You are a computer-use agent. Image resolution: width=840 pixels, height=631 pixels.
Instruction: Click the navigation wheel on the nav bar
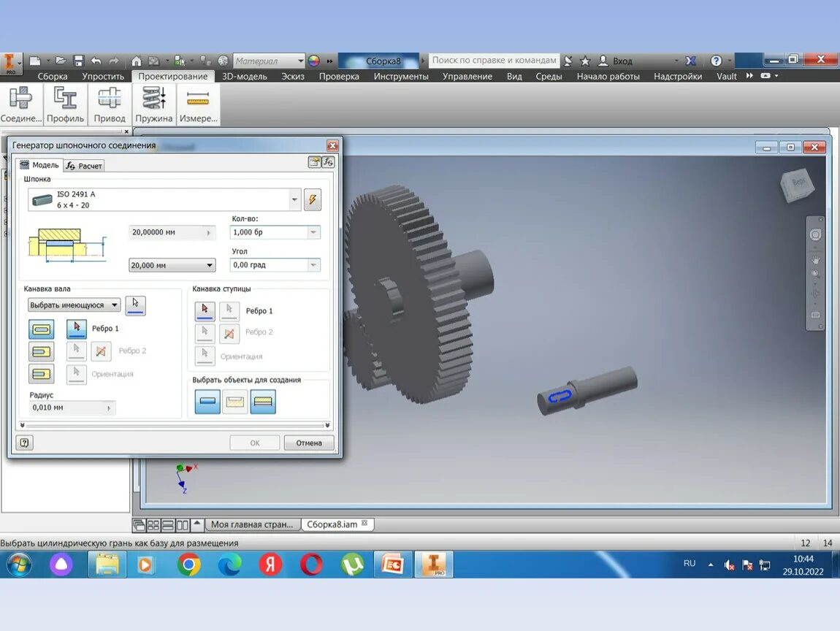(x=815, y=235)
